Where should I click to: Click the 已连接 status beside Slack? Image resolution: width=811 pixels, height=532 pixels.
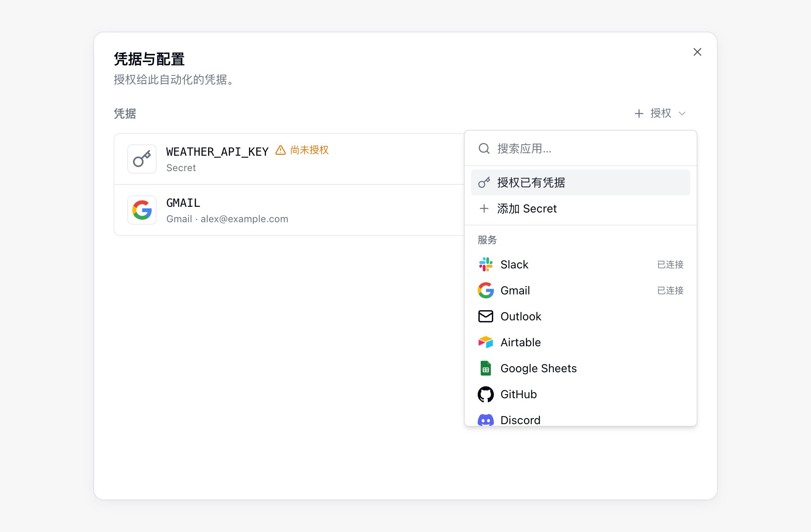[670, 264]
